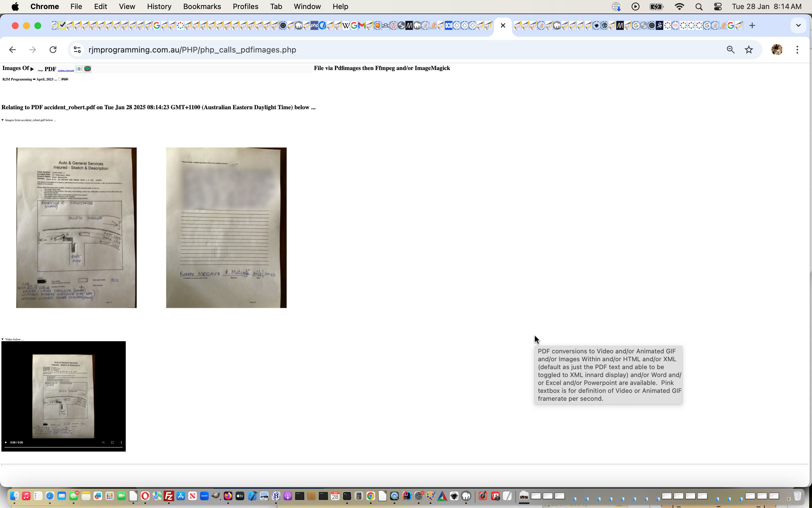Collapse the "Video below" section
The width and height of the screenshot is (812, 508).
[3, 339]
